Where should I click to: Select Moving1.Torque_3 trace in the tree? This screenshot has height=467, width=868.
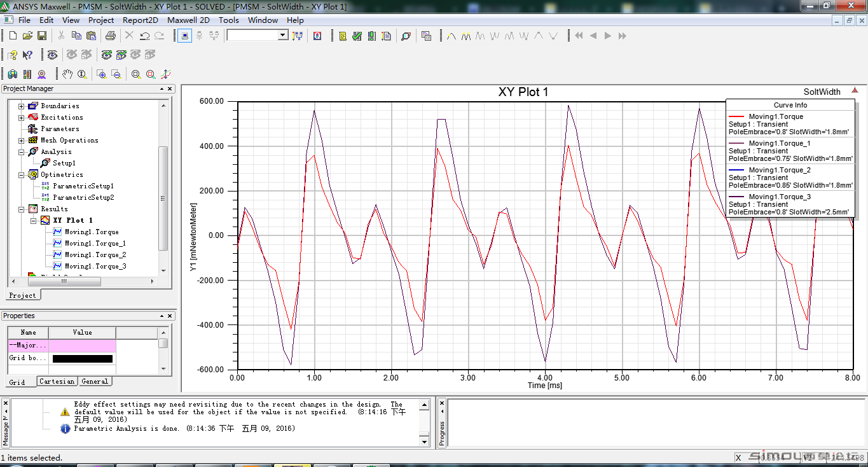95,266
